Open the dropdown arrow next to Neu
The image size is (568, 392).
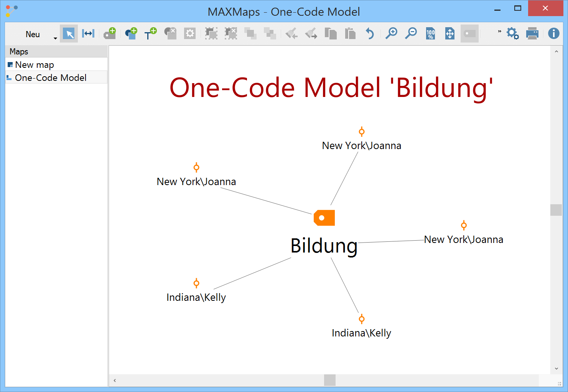(55, 38)
